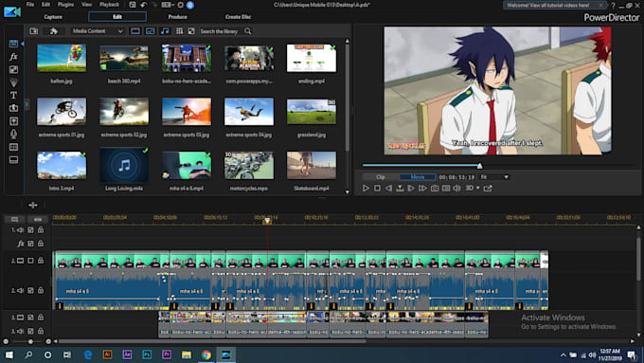This screenshot has width=644, height=363.
Task: Open the PiP Objects Room in the sidebar
Action: 13,69
